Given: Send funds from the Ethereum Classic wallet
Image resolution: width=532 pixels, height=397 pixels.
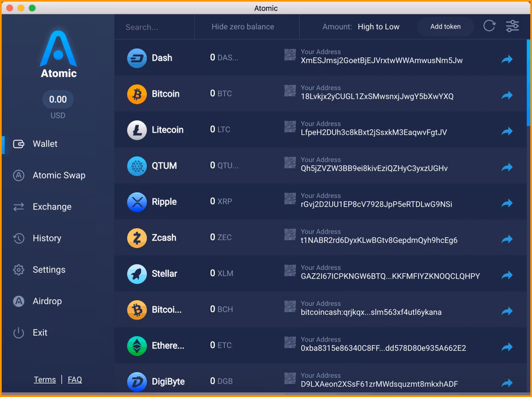Looking at the screenshot, I should (507, 347).
